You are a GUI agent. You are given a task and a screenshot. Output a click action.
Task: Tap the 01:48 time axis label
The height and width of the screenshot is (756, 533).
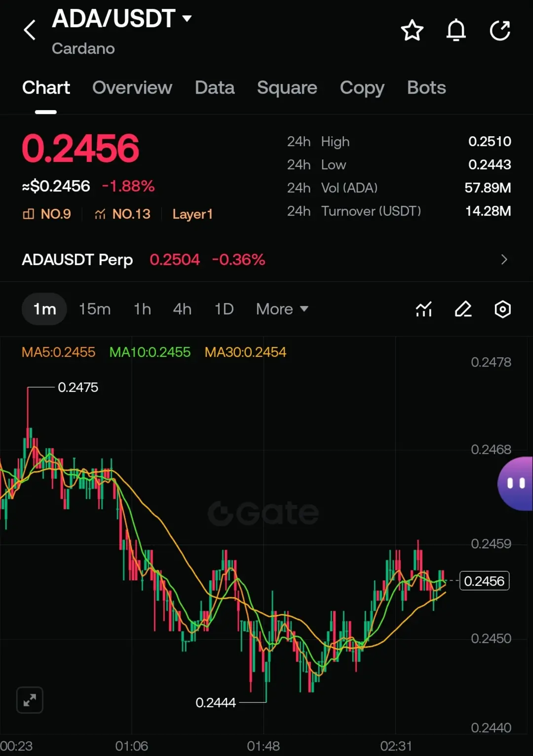tap(263, 746)
